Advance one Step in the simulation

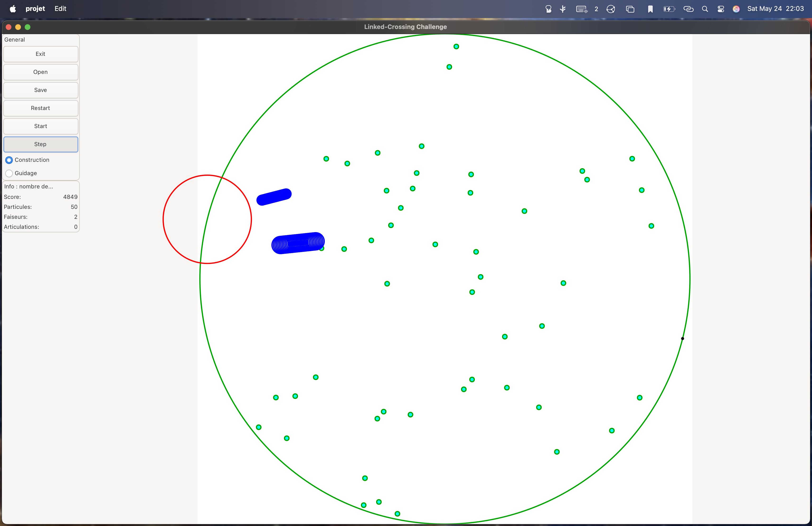(x=41, y=144)
